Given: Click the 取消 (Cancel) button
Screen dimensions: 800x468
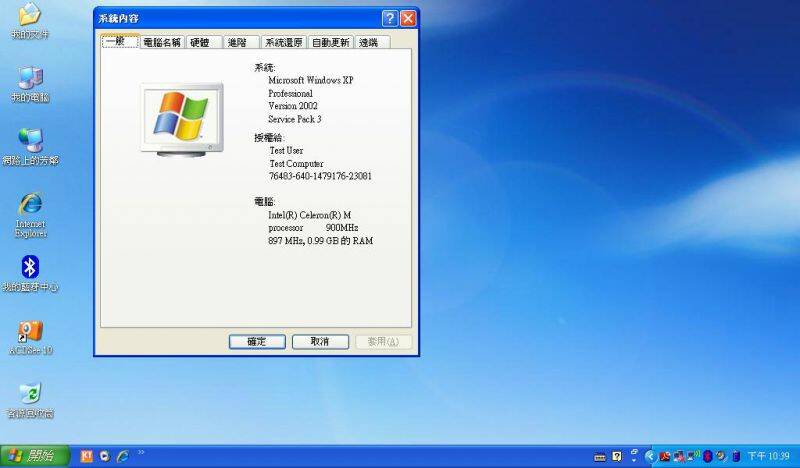Looking at the screenshot, I should click(320, 341).
